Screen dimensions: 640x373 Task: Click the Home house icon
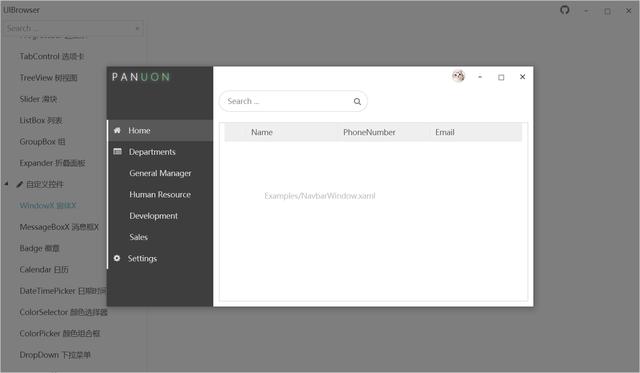117,130
